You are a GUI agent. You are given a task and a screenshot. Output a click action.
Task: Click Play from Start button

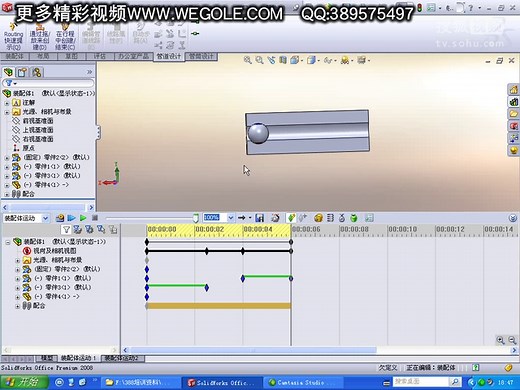[x=71, y=218]
